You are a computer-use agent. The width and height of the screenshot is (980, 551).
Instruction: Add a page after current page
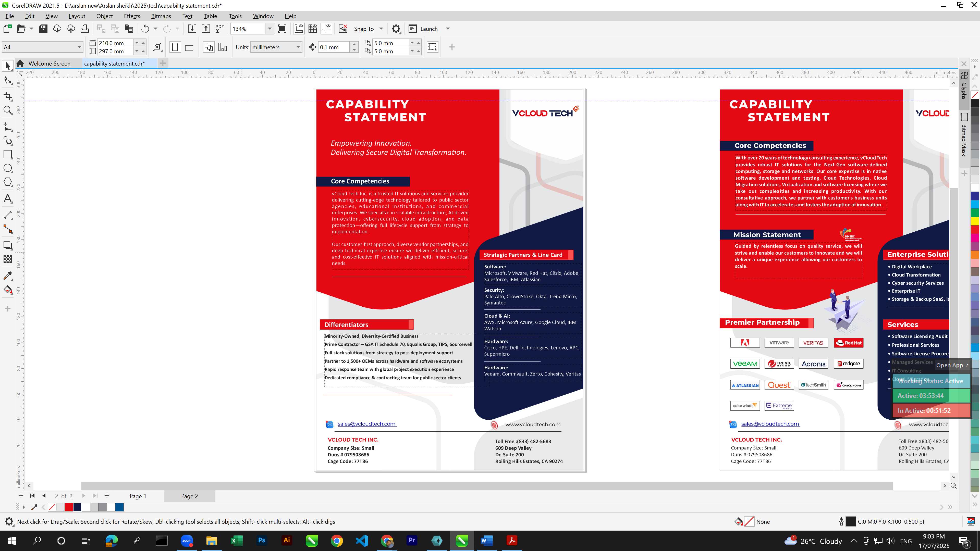pyautogui.click(x=107, y=496)
